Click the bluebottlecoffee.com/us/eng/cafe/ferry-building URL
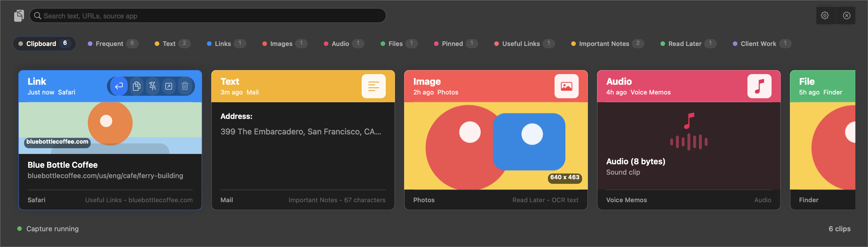868x247 pixels. coord(105,176)
